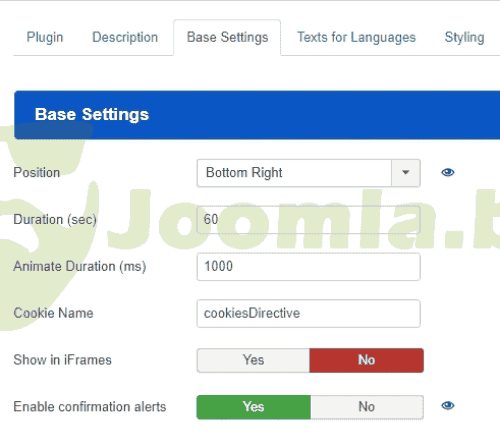500x448 pixels.
Task: Focus the Duration (sec) input field
Action: pyautogui.click(x=308, y=220)
